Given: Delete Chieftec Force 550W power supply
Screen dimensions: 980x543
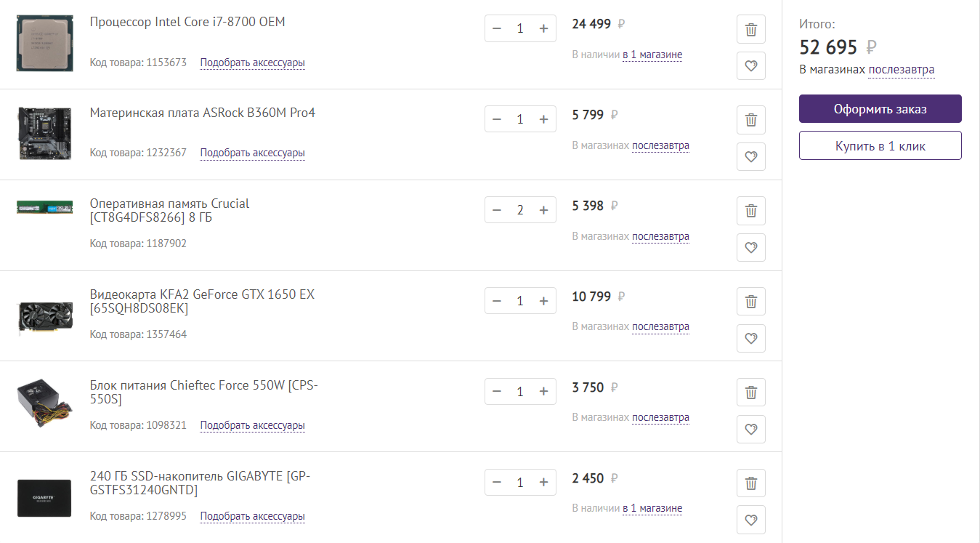Looking at the screenshot, I should pos(750,393).
